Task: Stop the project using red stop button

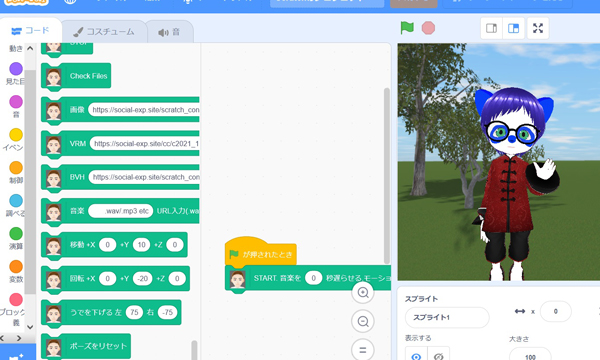Action: pyautogui.click(x=428, y=28)
